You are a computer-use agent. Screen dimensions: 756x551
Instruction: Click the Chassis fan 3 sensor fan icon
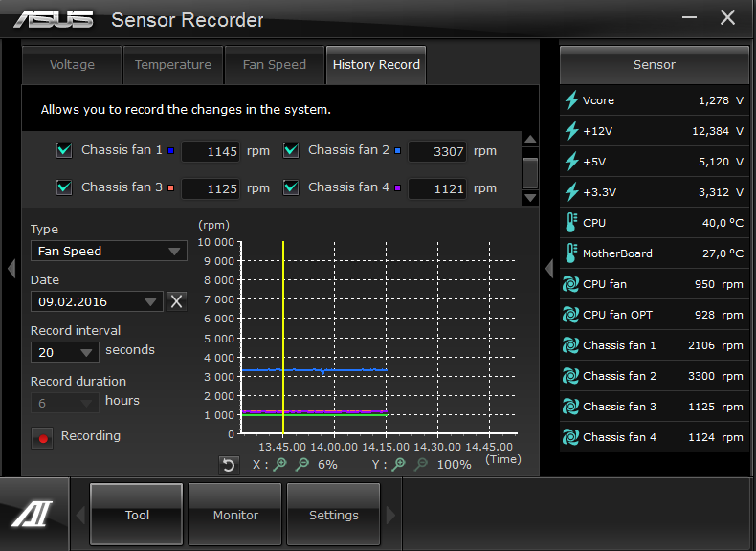point(571,407)
